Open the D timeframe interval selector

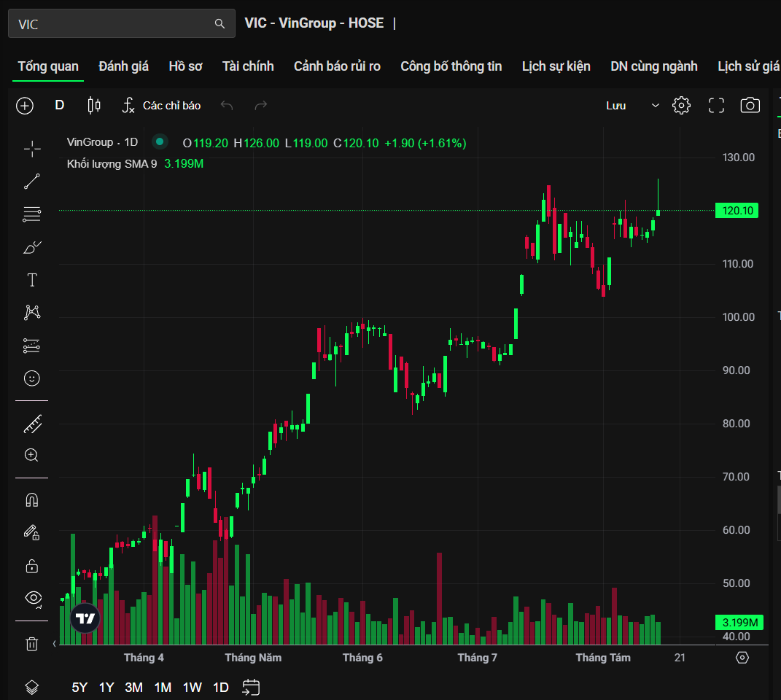[x=60, y=105]
